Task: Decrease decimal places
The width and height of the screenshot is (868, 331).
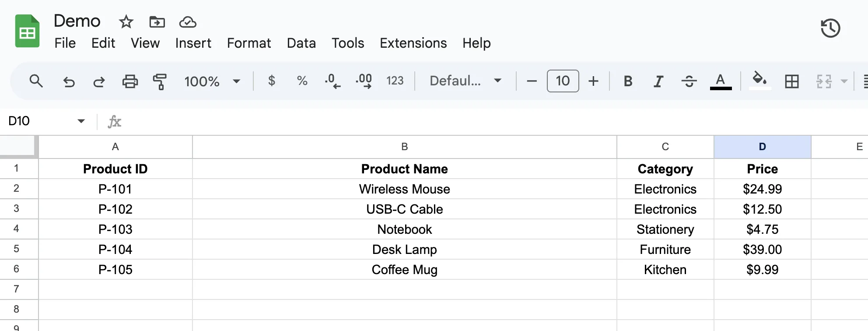Action: tap(332, 81)
